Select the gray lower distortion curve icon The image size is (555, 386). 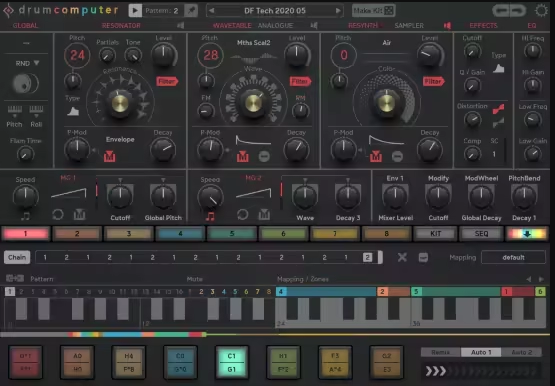pos(498,123)
